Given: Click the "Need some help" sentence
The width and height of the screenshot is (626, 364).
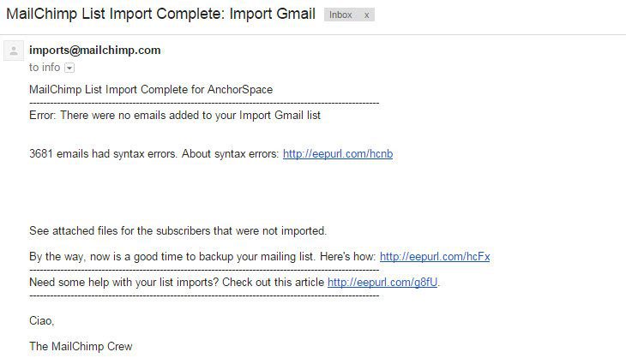Looking at the screenshot, I should pyautogui.click(x=177, y=282).
